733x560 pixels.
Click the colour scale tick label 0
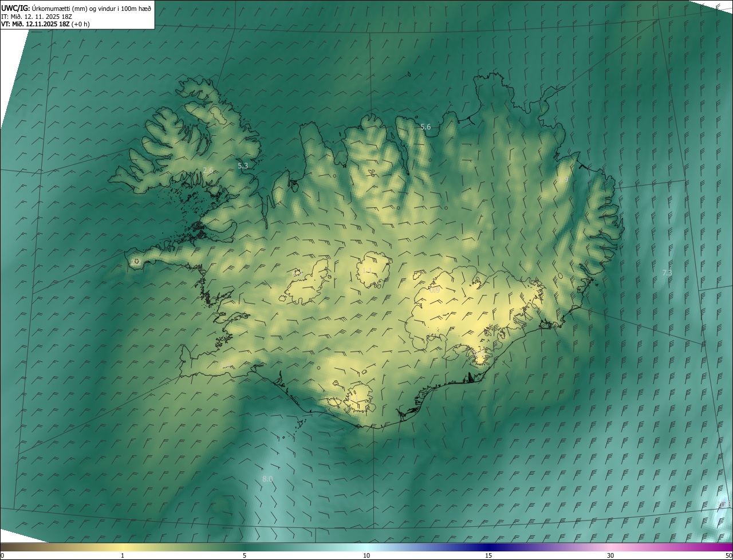pyautogui.click(x=2, y=555)
